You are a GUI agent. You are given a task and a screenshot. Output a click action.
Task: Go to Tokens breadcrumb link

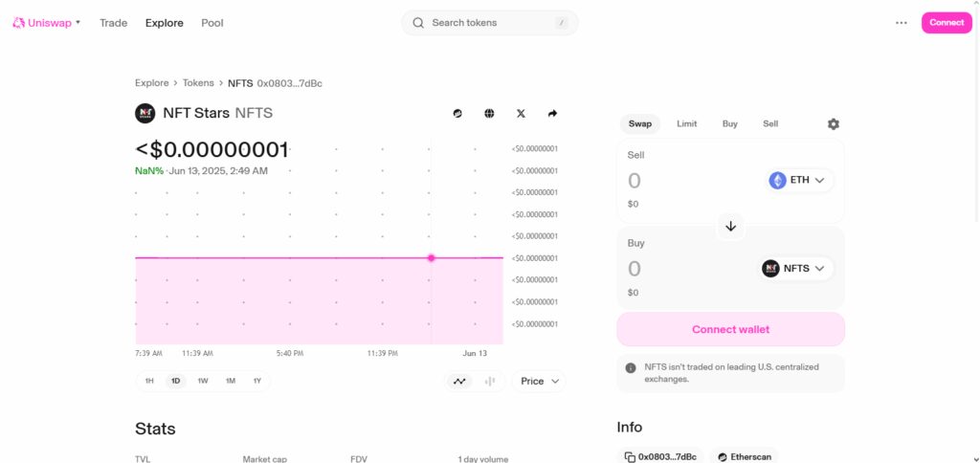click(198, 83)
